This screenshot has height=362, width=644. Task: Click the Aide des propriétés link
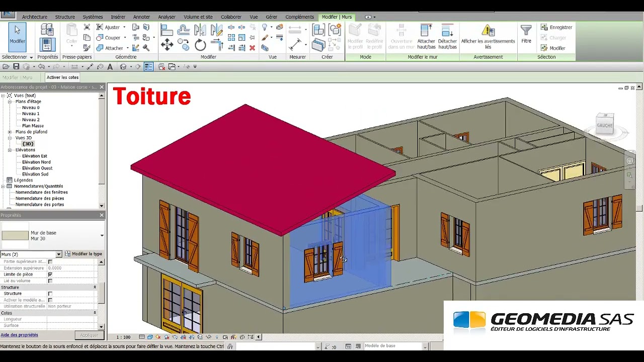[x=19, y=335]
